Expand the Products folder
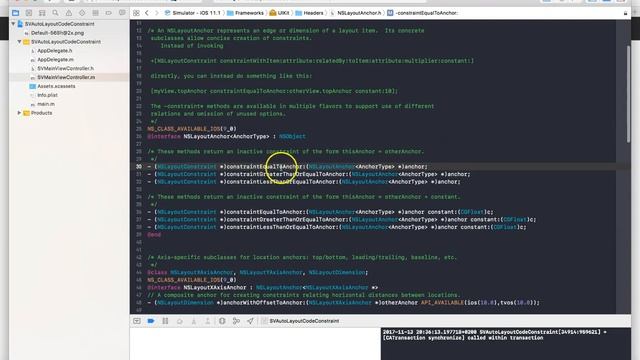640x360 pixels. tap(19, 113)
